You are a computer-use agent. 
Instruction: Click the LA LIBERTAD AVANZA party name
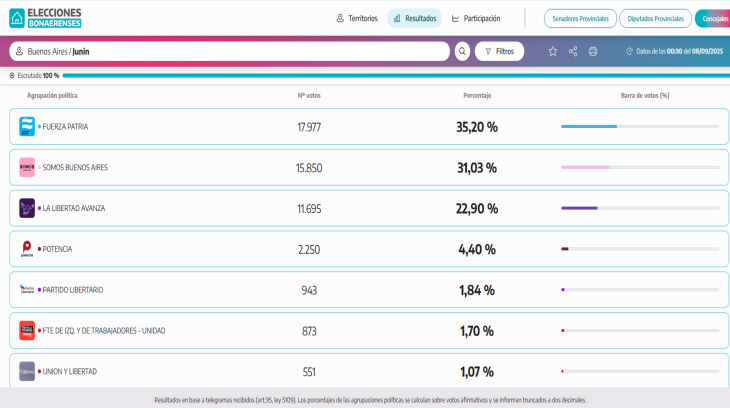tap(74, 208)
